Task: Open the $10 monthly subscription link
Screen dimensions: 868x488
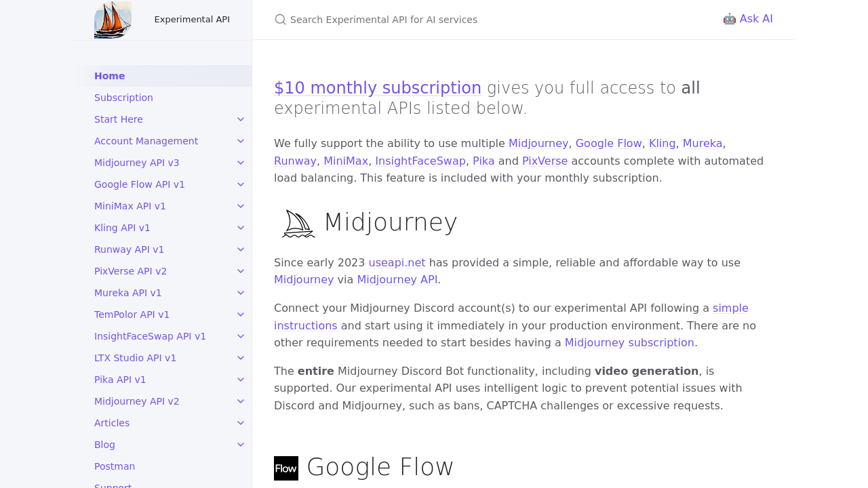Action: pyautogui.click(x=378, y=88)
